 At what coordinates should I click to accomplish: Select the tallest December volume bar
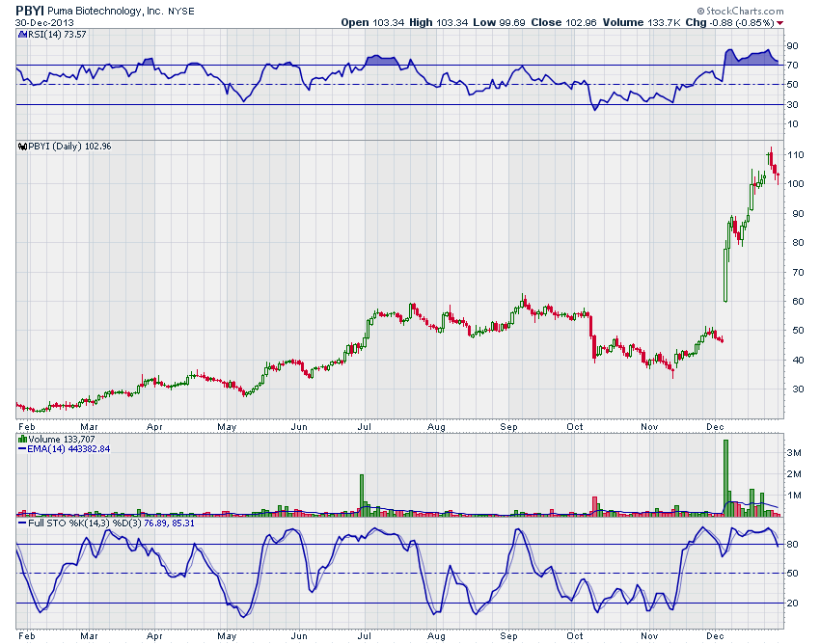[725, 477]
